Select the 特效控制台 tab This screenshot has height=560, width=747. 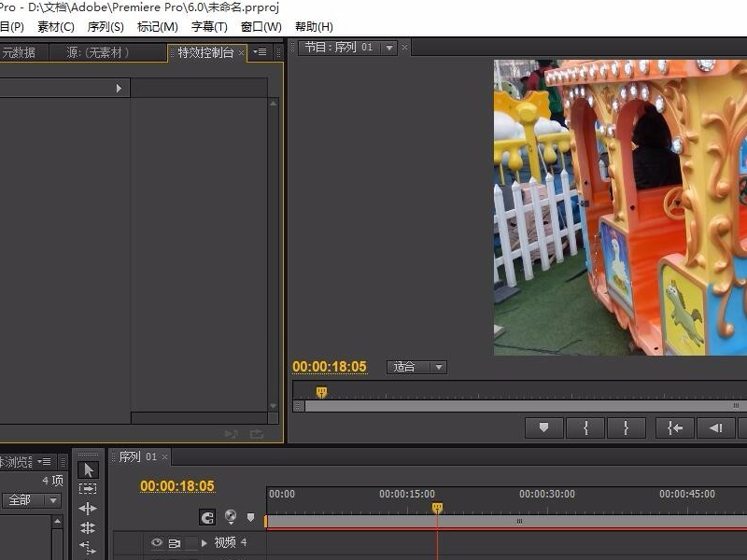205,52
